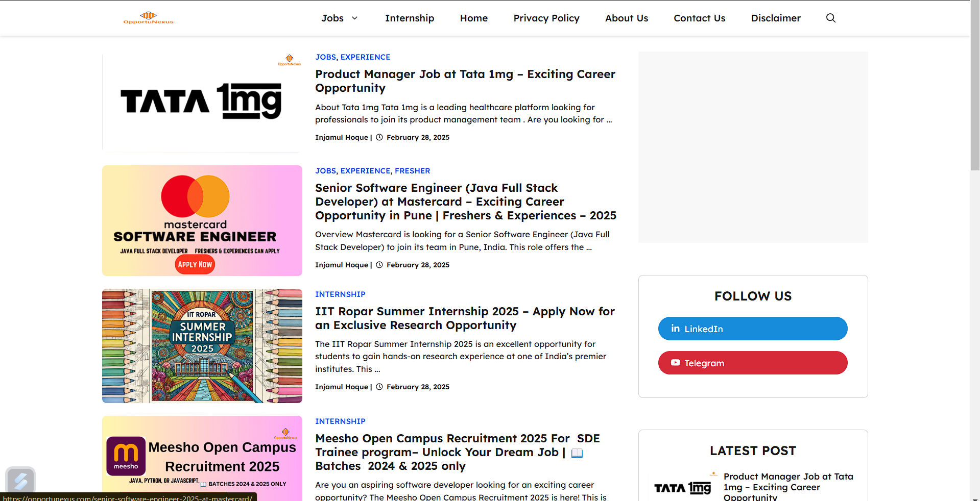
Task: Open Meesho Open Campus Recruitment 2025 headline
Action: pos(458,452)
